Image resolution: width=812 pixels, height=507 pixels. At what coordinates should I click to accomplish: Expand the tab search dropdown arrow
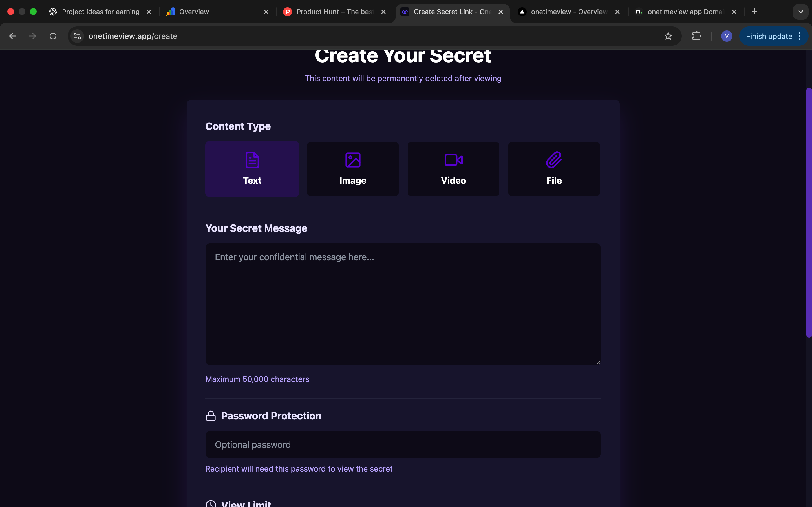point(801,12)
